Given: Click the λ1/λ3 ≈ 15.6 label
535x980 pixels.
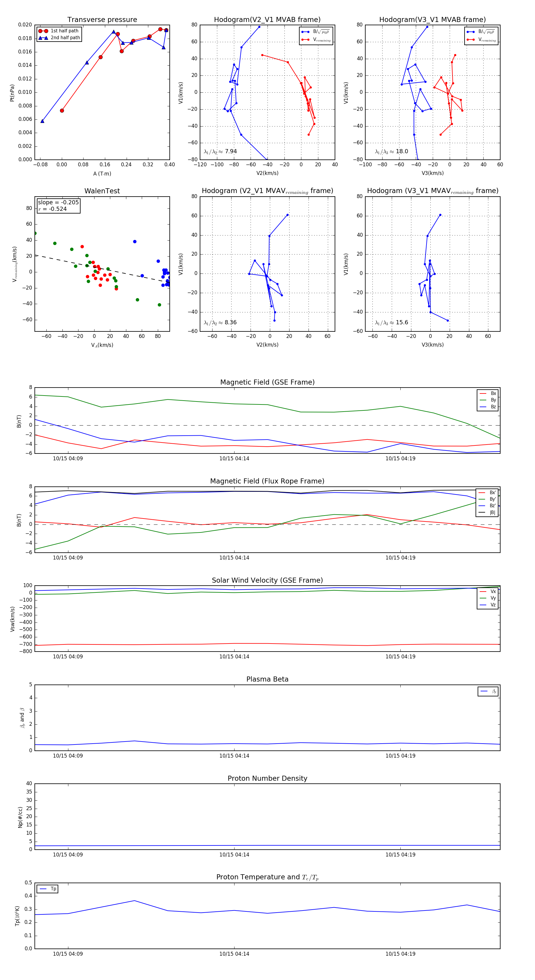Looking at the screenshot, I should (x=391, y=323).
